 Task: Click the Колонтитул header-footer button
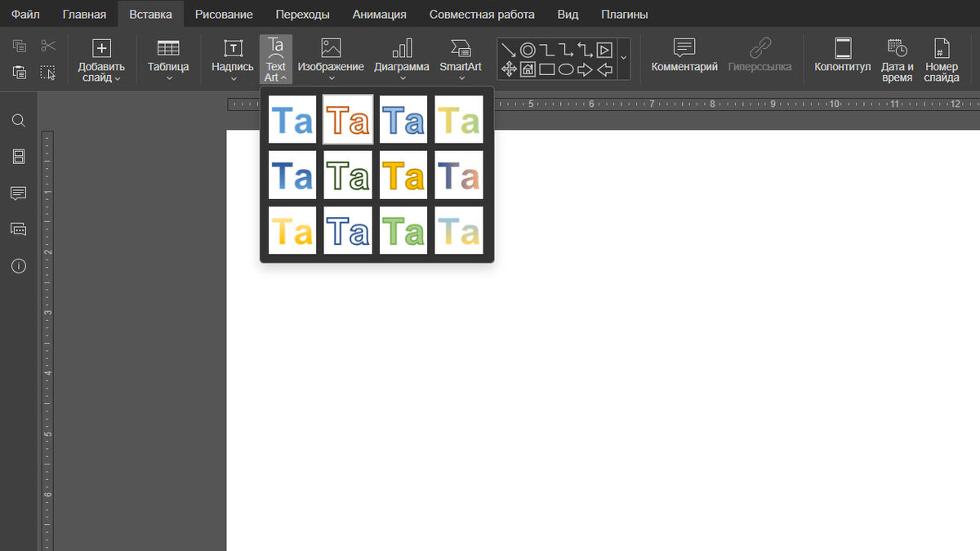pos(843,55)
